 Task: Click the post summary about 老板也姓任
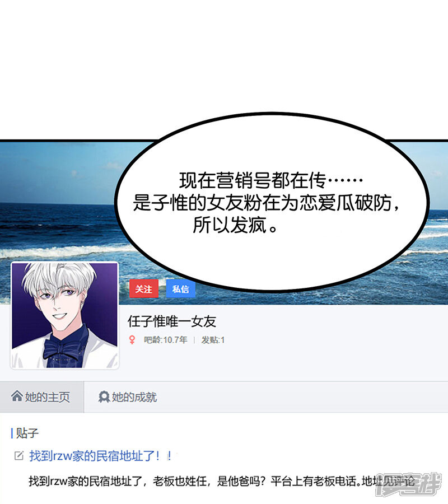tap(222, 481)
